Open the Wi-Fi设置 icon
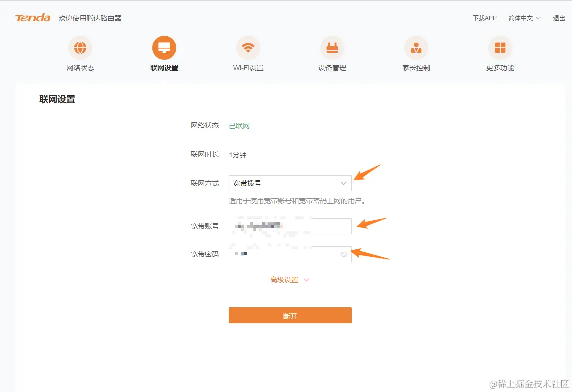 pos(248,48)
